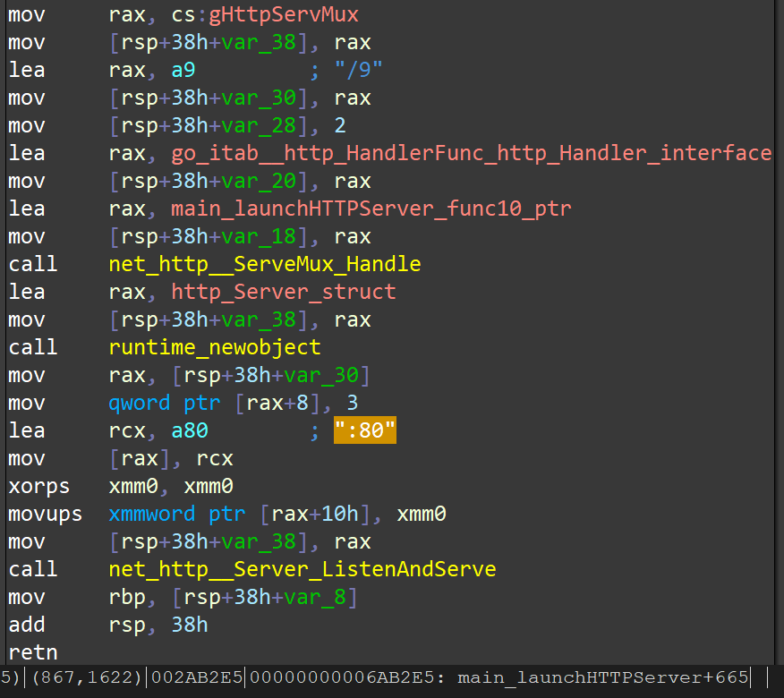784x698 pixels.
Task: Click the var_18 stack variable
Action: [x=259, y=236]
